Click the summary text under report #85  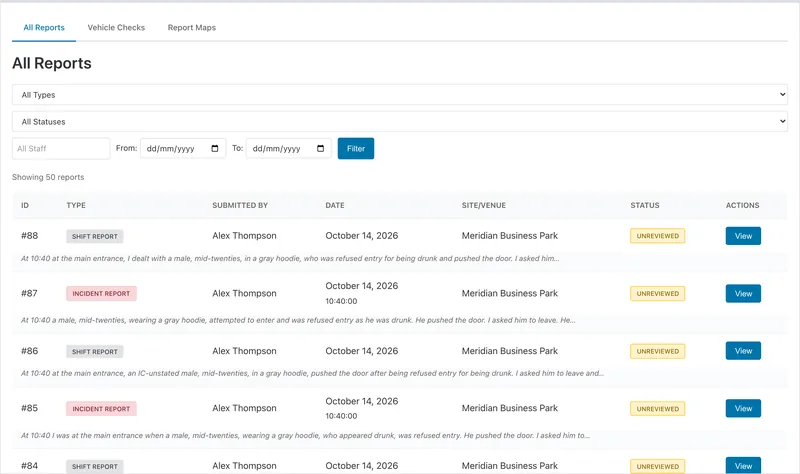point(305,436)
